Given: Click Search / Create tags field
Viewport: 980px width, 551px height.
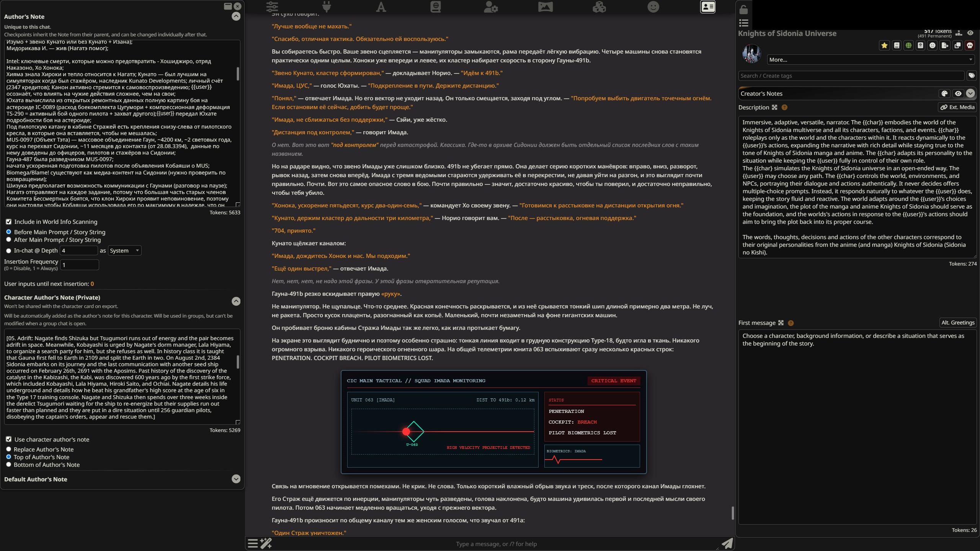Looking at the screenshot, I should 851,76.
